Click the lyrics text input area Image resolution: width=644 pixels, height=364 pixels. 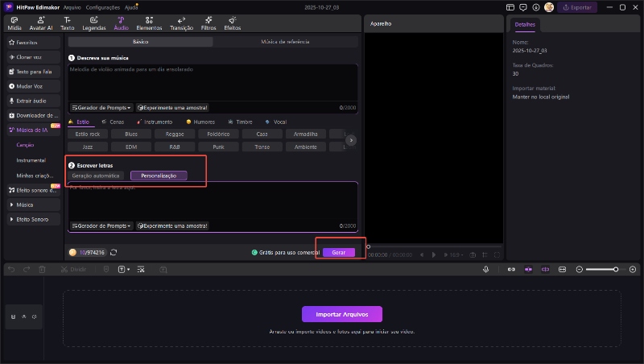(213, 201)
